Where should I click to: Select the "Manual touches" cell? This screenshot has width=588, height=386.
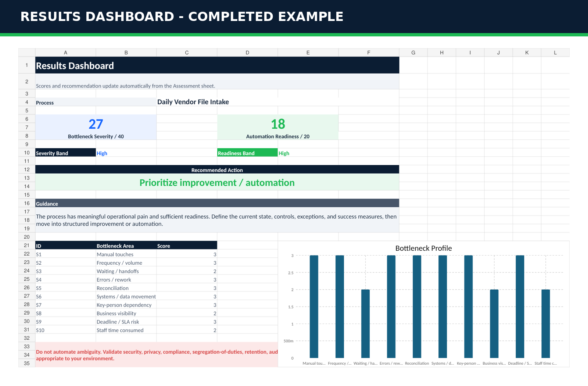(126, 254)
